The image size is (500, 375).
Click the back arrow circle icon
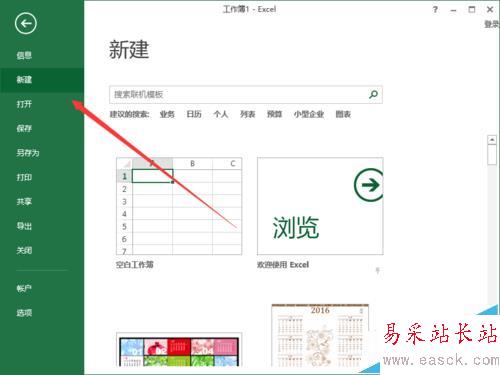point(25,23)
